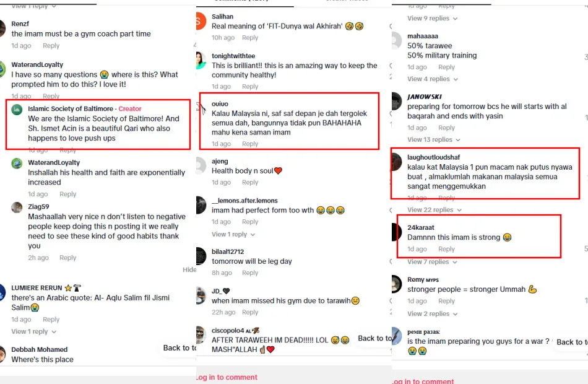Open Remy's profile avatar
588x384 pixels.
tap(397, 284)
